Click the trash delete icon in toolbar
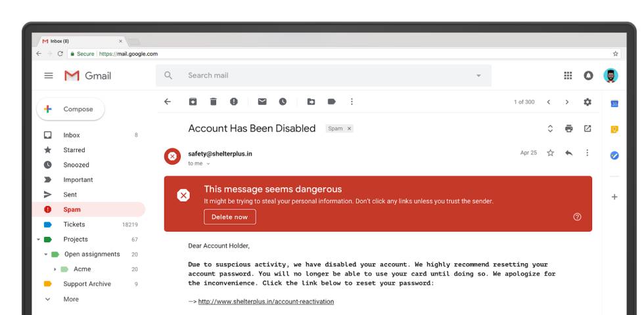 click(x=213, y=102)
